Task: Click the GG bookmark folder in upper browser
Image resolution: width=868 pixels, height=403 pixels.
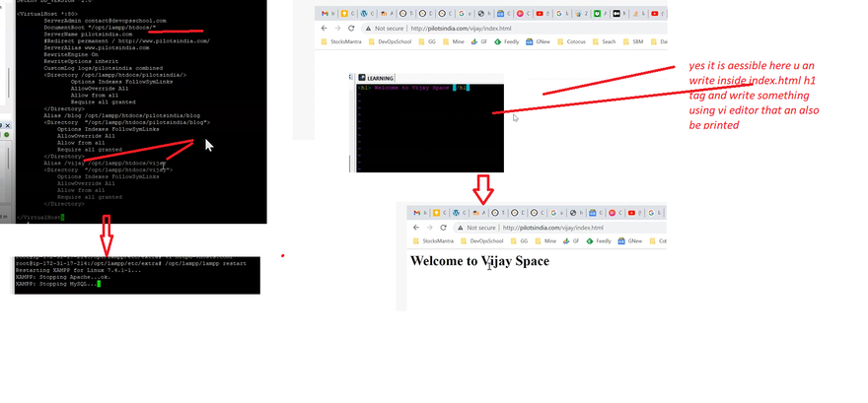Action: 430,42
